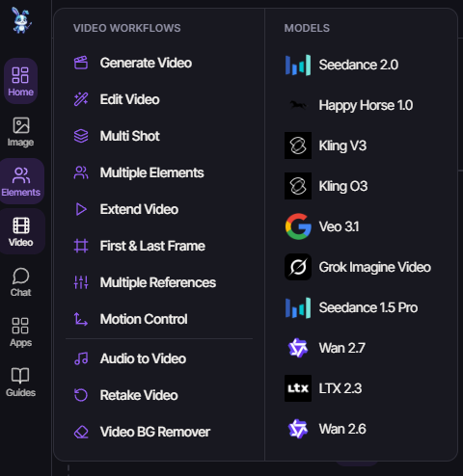Click the MODELS heading
The width and height of the screenshot is (463, 476).
(x=307, y=28)
